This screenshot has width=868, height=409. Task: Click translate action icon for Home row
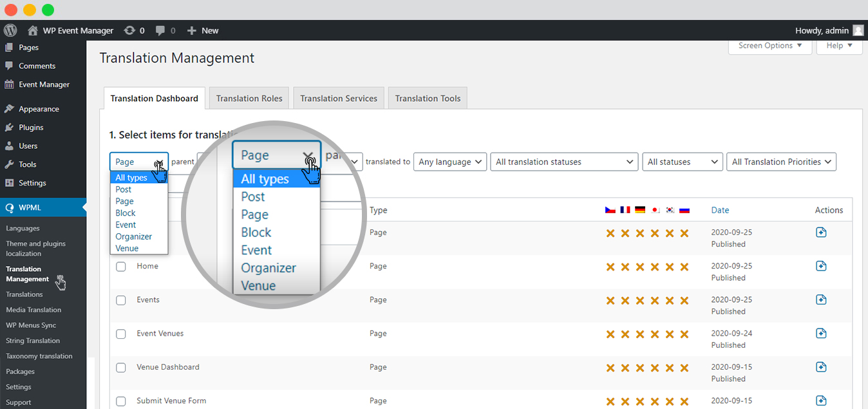(821, 266)
